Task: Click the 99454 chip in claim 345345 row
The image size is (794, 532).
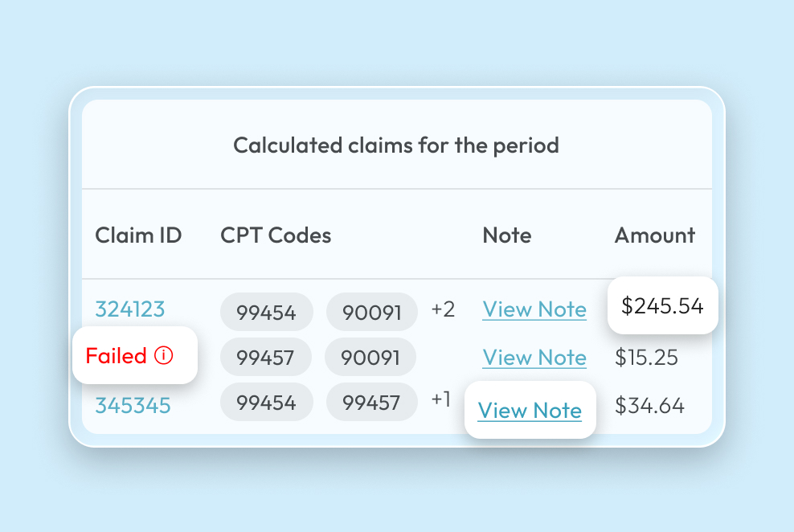Action: pyautogui.click(x=267, y=402)
